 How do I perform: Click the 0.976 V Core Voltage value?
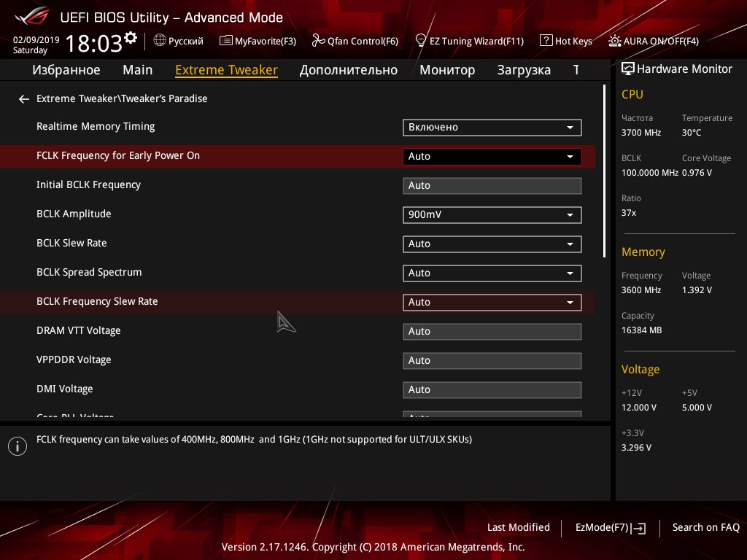pos(697,173)
